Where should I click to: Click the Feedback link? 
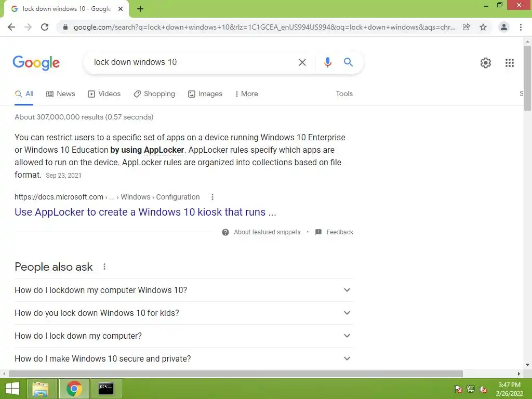pos(334,232)
